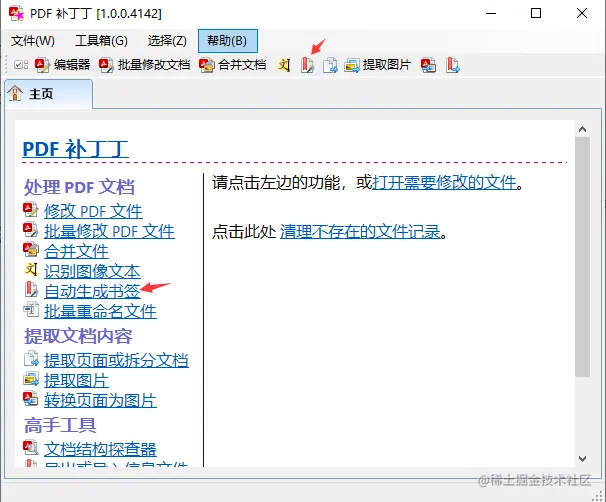606x502 pixels.
Task: Maximize the PDF 补丁丁 window
Action: tap(536, 14)
